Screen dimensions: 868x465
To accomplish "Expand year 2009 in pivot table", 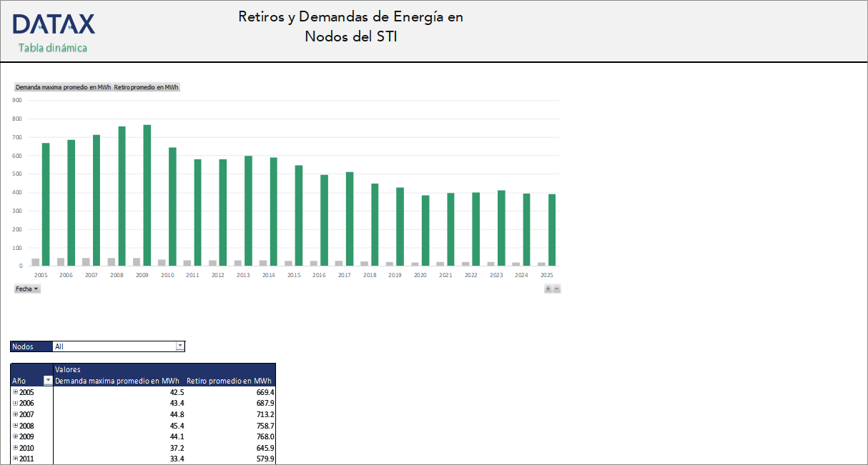I will pos(16,436).
